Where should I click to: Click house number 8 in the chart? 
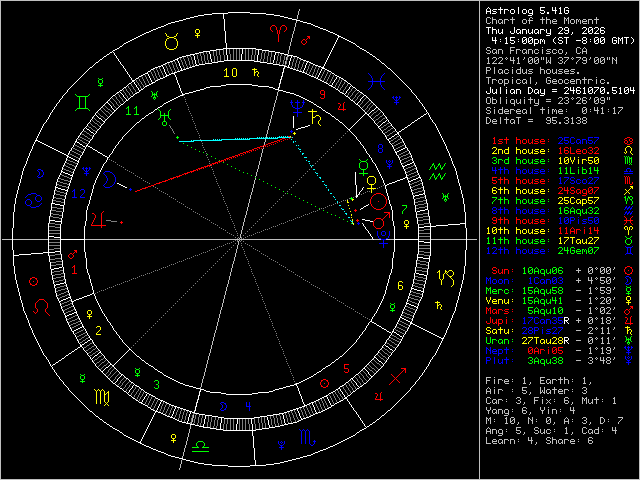point(380,149)
